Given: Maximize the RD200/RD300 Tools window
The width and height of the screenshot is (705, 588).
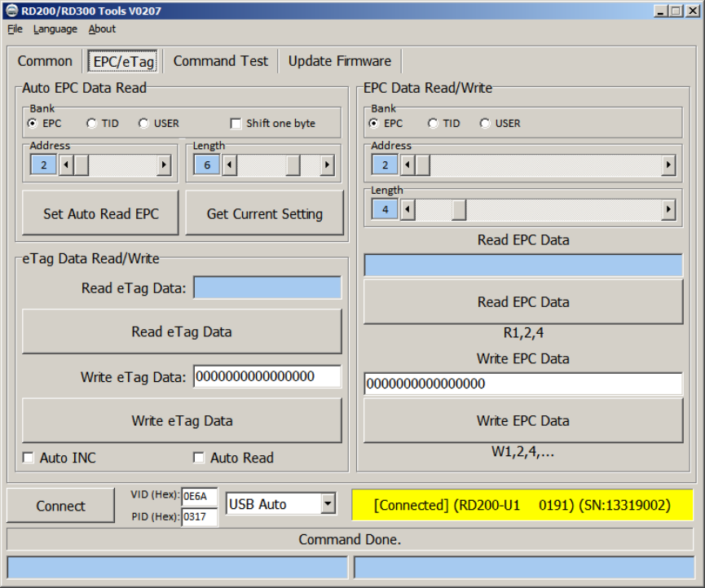Looking at the screenshot, I should 676,11.
